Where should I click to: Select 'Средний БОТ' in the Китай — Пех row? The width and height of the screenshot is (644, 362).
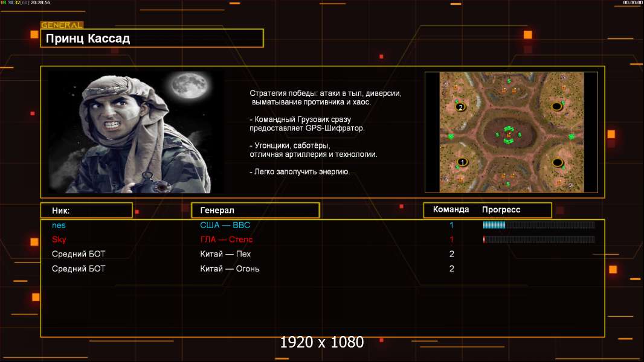coord(79,254)
